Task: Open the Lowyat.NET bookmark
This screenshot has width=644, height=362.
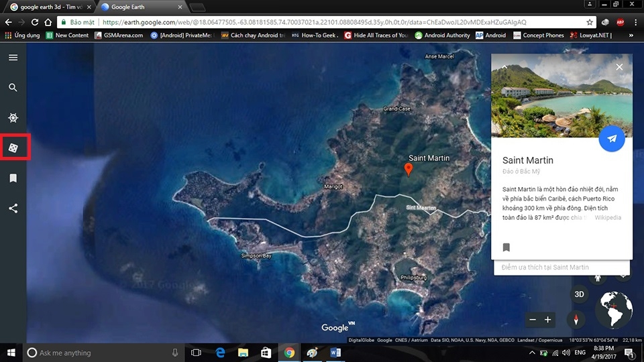Action: click(x=590, y=36)
